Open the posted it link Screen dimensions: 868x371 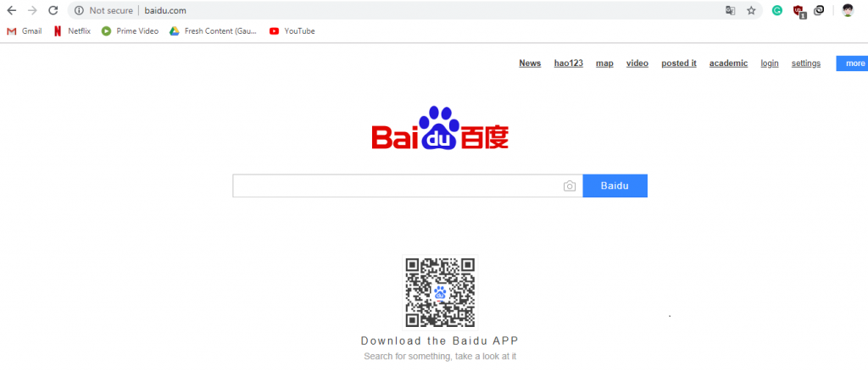679,64
